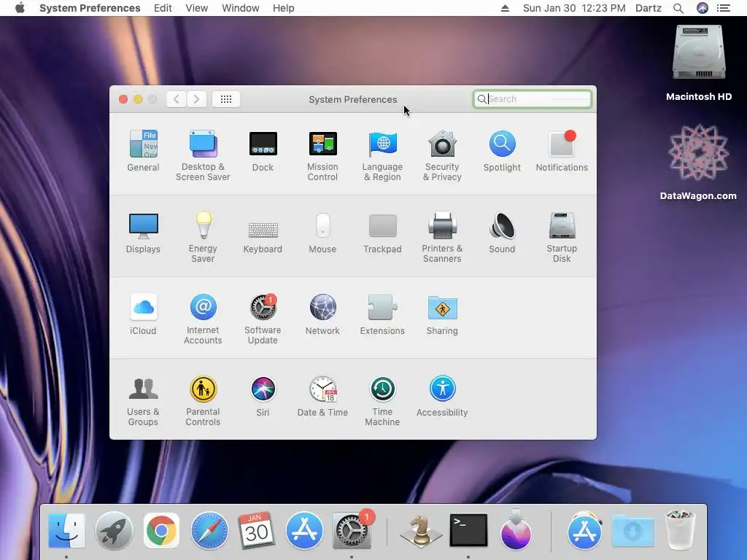This screenshot has width=747, height=560.
Task: Click System Preferences icon in the Dock
Action: (352, 531)
